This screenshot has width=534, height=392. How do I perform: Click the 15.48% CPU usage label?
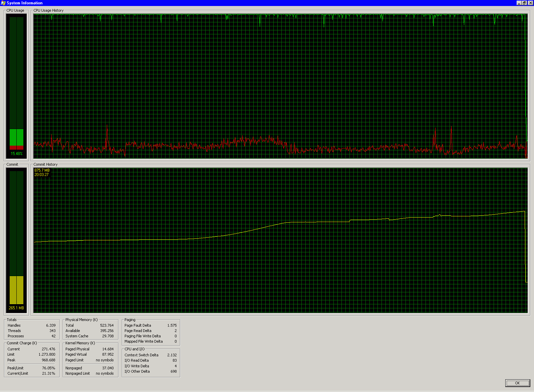tap(16, 154)
